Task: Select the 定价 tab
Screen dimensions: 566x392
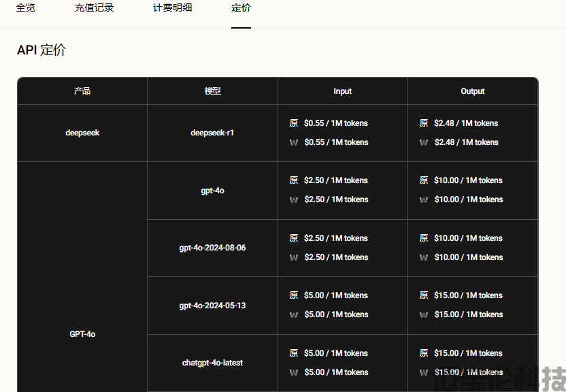Action: coord(241,8)
